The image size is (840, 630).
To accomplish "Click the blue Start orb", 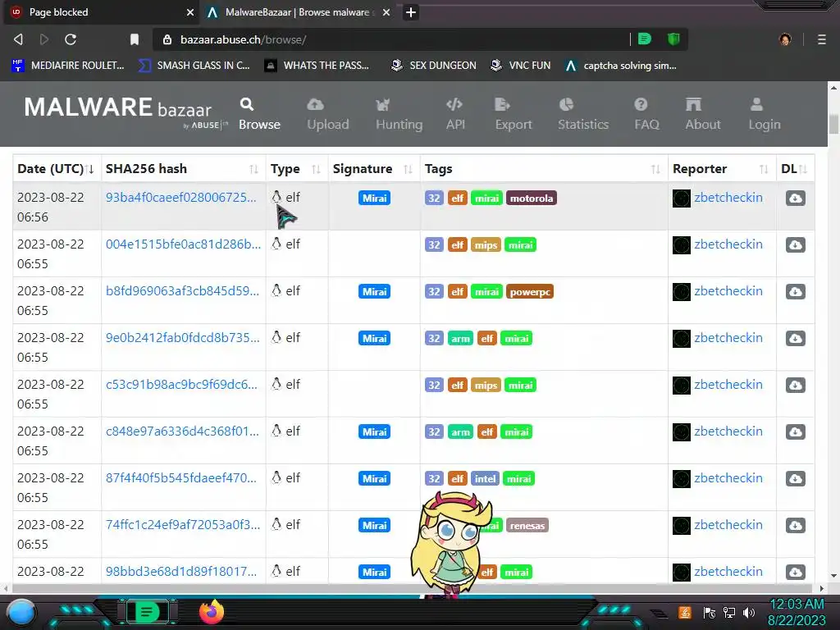I will 21,613.
